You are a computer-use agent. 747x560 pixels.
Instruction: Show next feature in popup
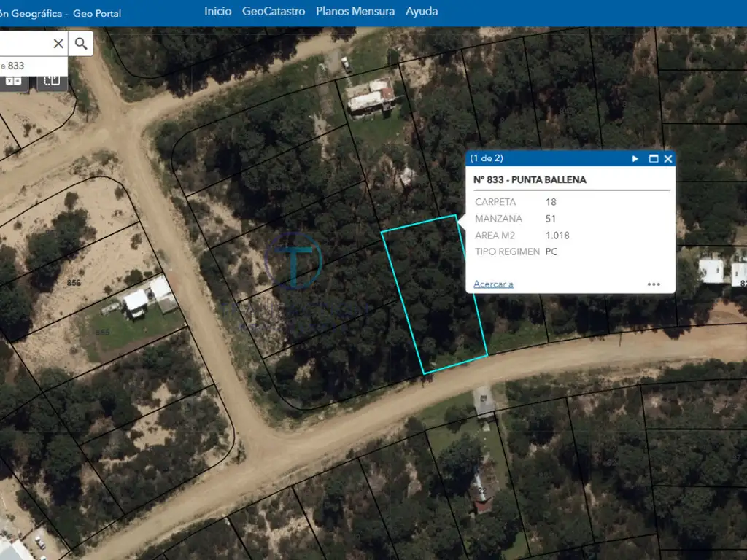coord(635,158)
